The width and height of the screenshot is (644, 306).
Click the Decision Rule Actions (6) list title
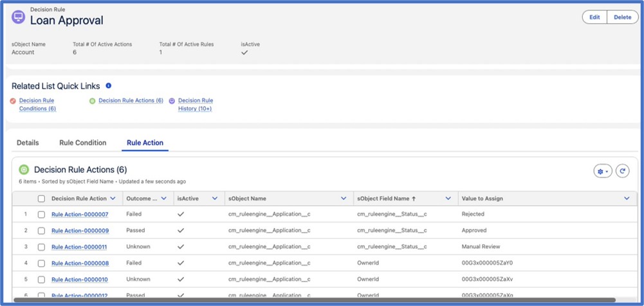coord(80,170)
